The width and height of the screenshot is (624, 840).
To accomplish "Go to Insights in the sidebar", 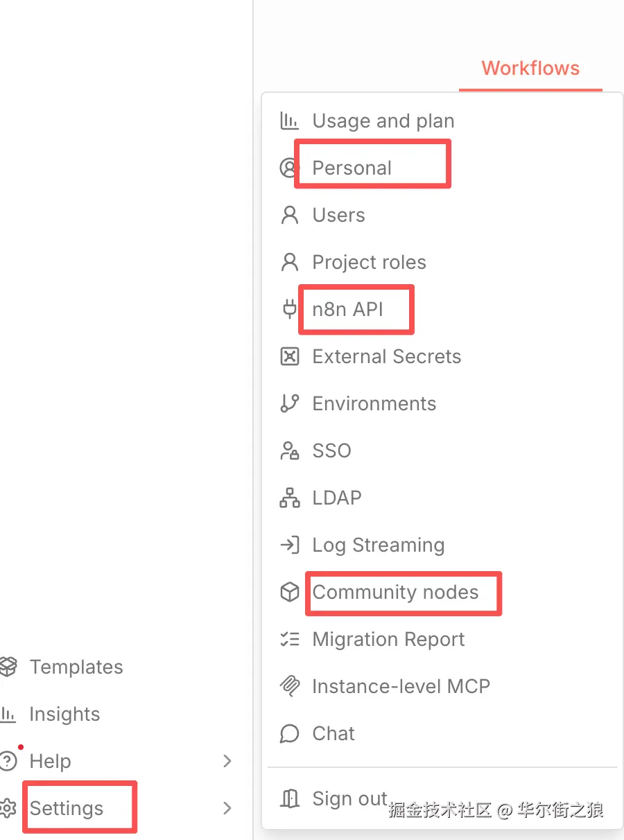I will [x=64, y=714].
